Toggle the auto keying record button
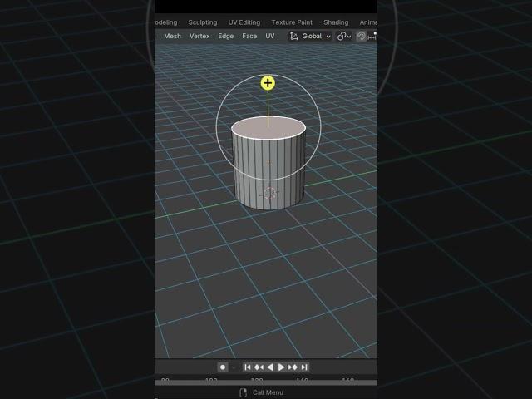The height and width of the screenshot is (399, 532). (x=223, y=367)
